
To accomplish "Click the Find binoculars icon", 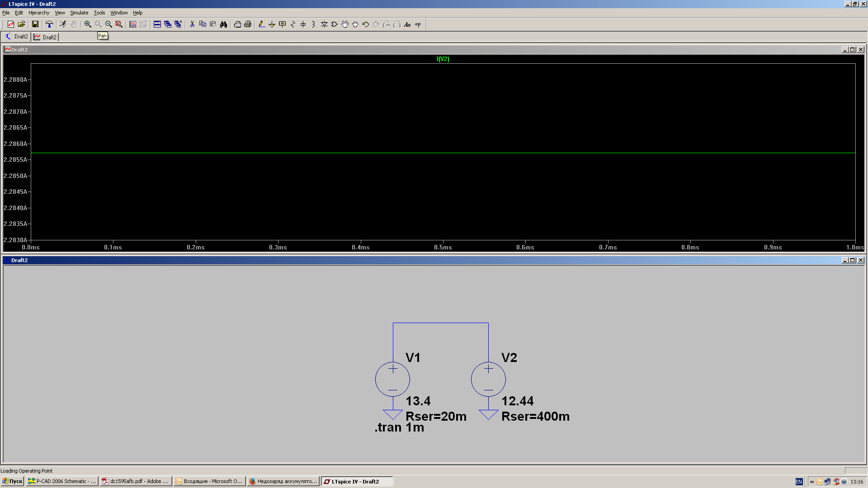I will click(x=223, y=24).
